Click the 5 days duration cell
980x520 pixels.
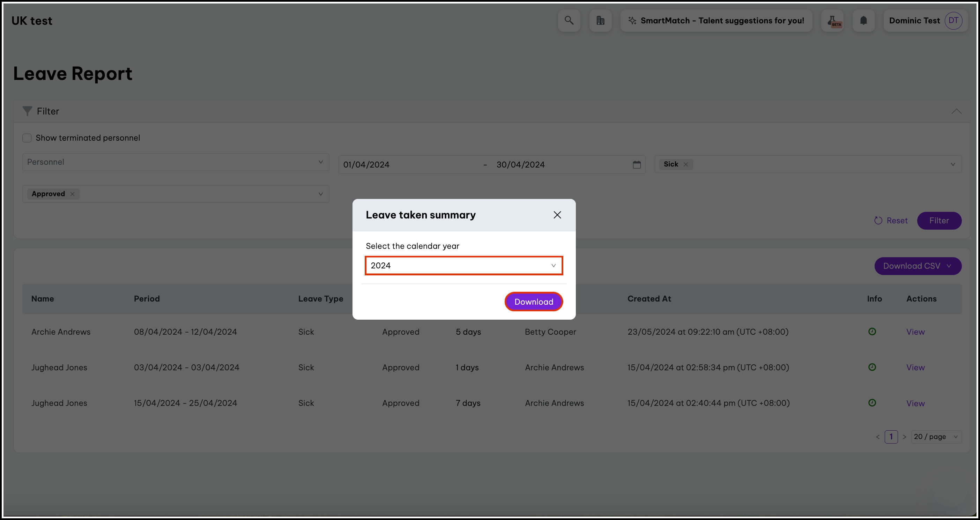click(468, 332)
